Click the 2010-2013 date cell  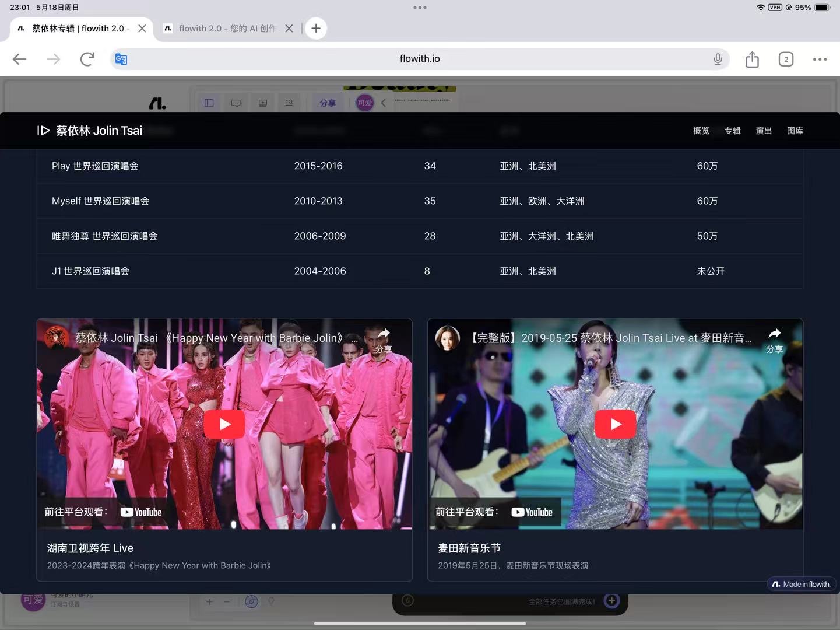click(318, 201)
